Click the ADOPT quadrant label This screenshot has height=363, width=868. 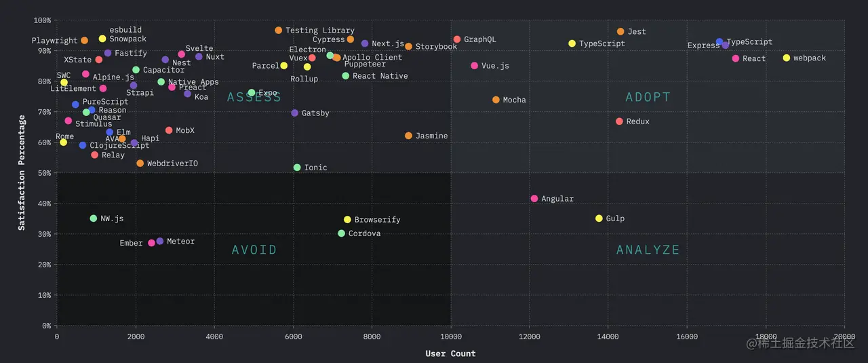click(x=648, y=97)
